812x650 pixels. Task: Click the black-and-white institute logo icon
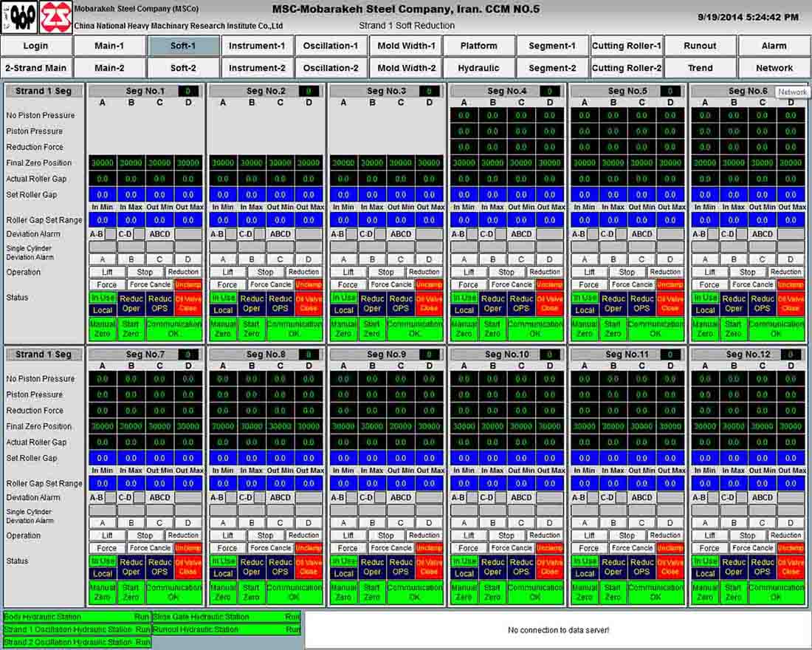pos(19,17)
